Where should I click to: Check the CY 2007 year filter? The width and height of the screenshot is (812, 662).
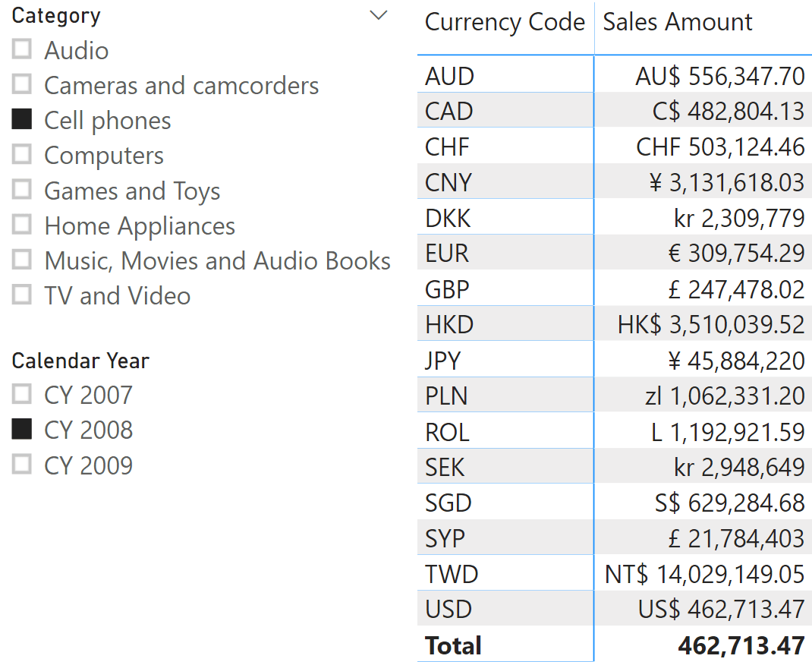pyautogui.click(x=20, y=395)
